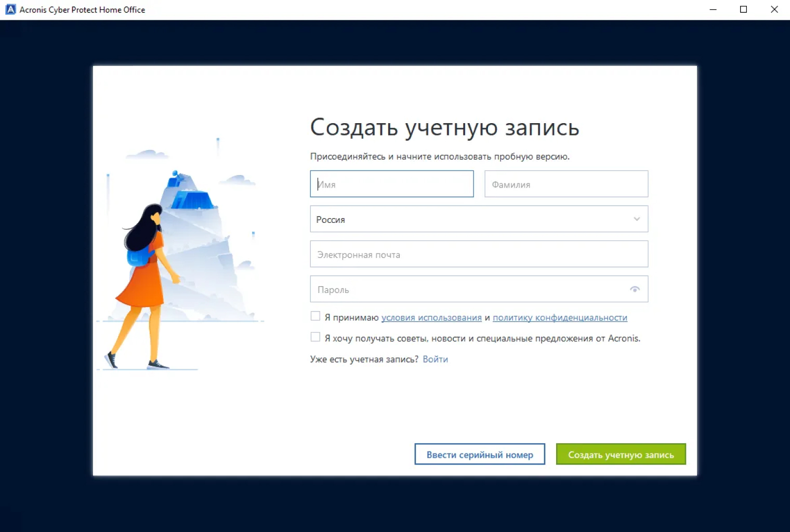Open условия использования link

click(431, 317)
